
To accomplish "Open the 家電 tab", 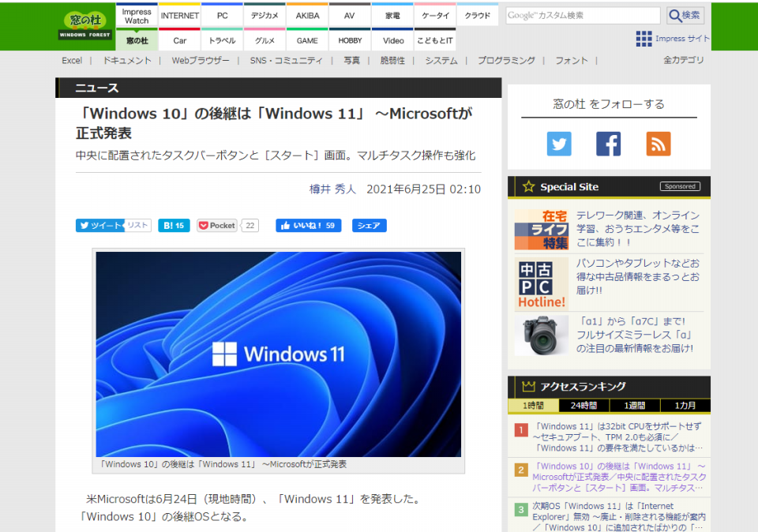I will click(392, 16).
